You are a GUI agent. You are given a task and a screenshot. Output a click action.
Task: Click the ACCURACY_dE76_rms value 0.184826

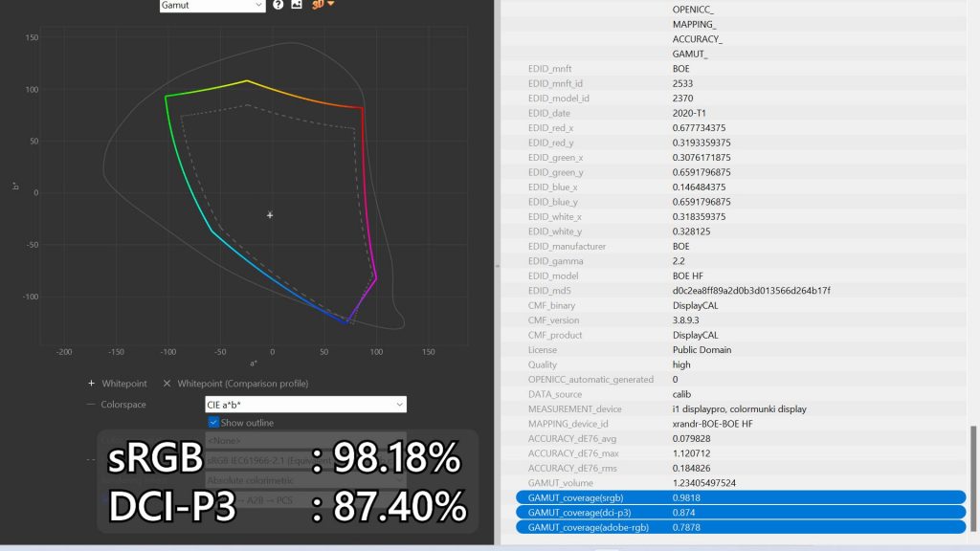(691, 468)
